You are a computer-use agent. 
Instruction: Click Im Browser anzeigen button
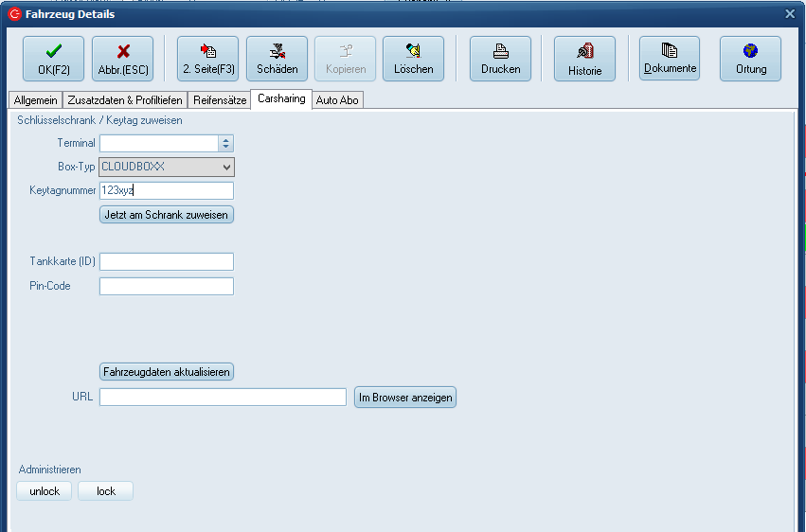click(x=404, y=398)
